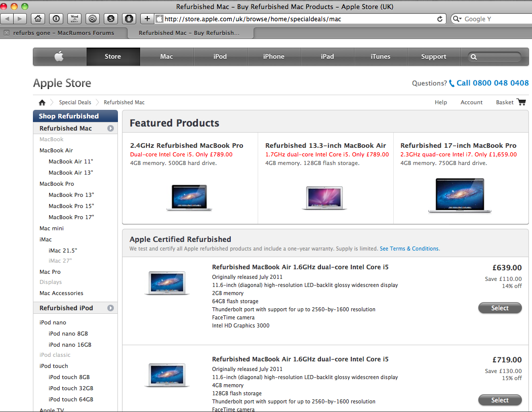Click the Word translate toolbar button
Image resolution: width=532 pixels, height=412 pixels.
(x=74, y=19)
